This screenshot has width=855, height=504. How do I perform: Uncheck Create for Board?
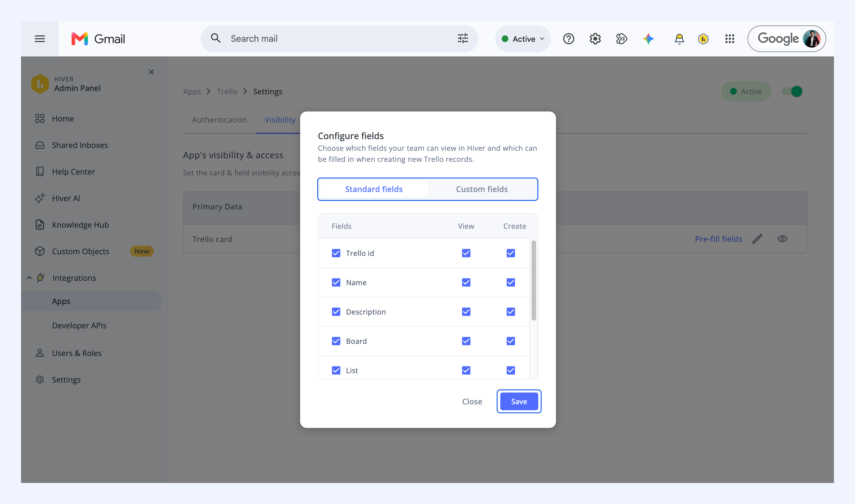[x=511, y=341]
